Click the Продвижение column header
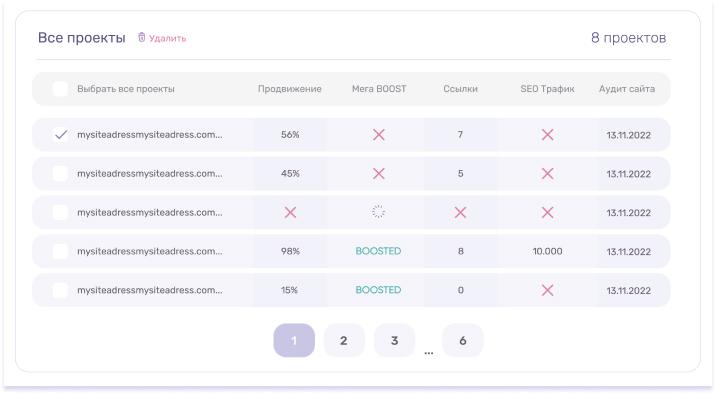This screenshot has height=394, width=716. point(290,89)
